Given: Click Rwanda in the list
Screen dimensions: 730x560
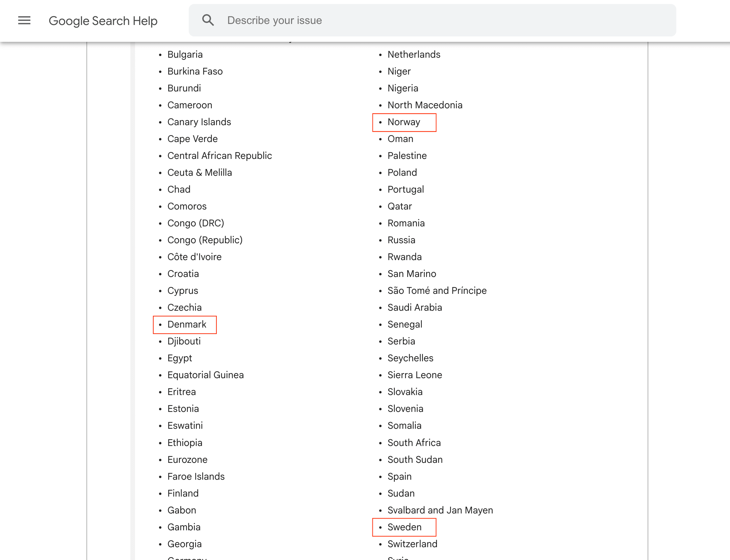Looking at the screenshot, I should [x=405, y=257].
